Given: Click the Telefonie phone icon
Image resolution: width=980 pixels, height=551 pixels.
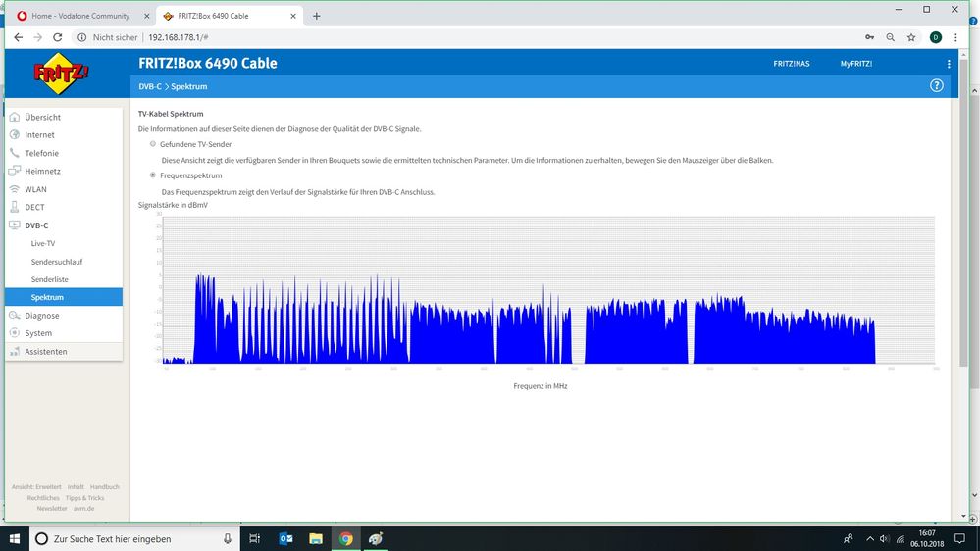Looking at the screenshot, I should [x=15, y=153].
